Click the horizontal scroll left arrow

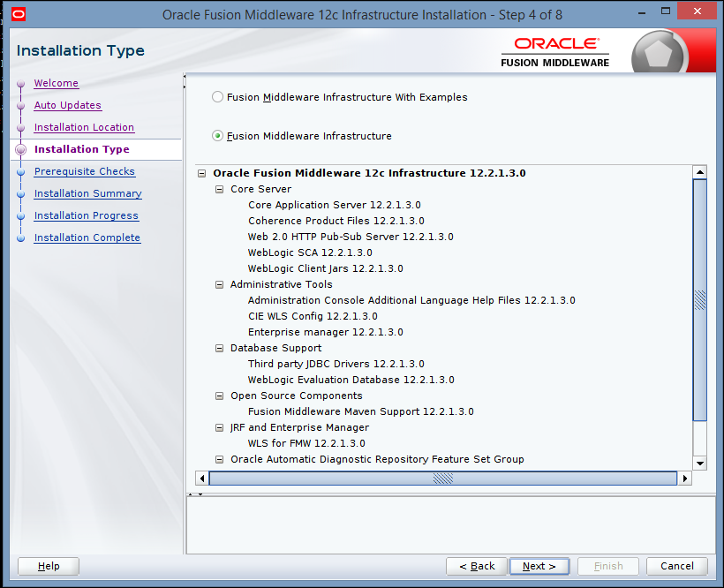click(202, 479)
